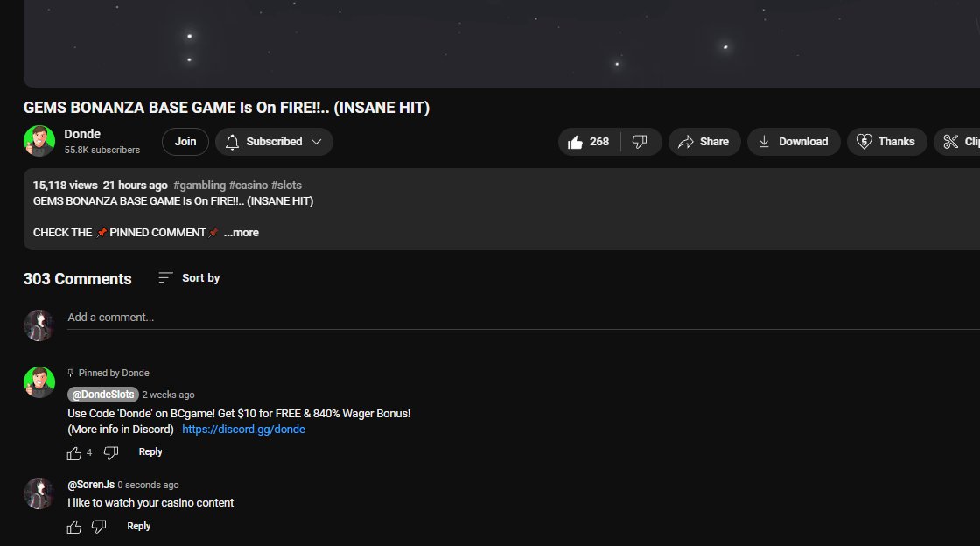Click your avatar beside the comment box
The height and width of the screenshot is (546, 980).
39,325
